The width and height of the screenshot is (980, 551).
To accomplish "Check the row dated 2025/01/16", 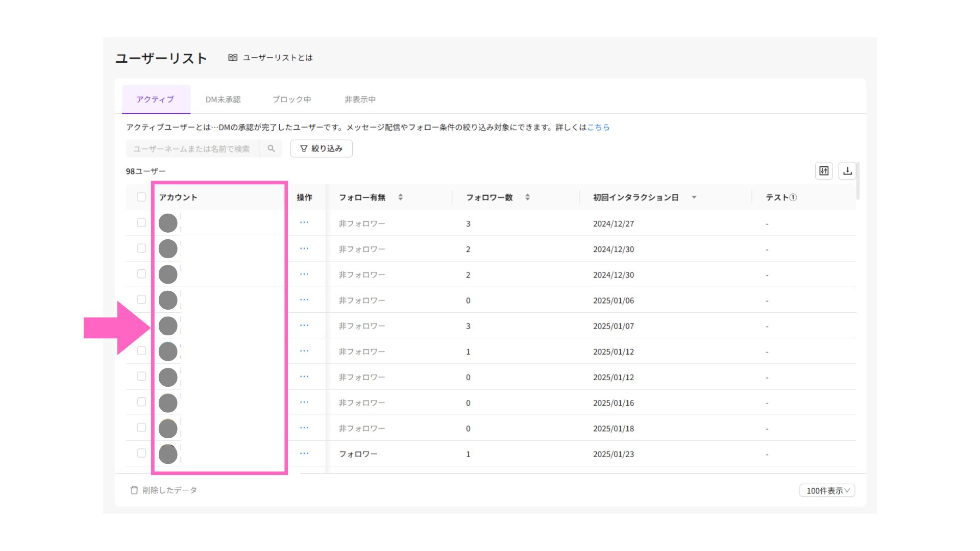I will pyautogui.click(x=141, y=402).
